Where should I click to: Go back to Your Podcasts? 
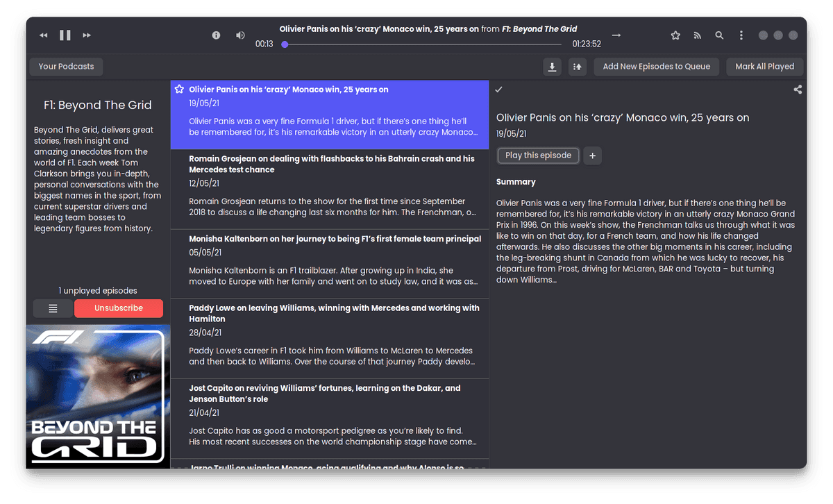click(x=66, y=67)
